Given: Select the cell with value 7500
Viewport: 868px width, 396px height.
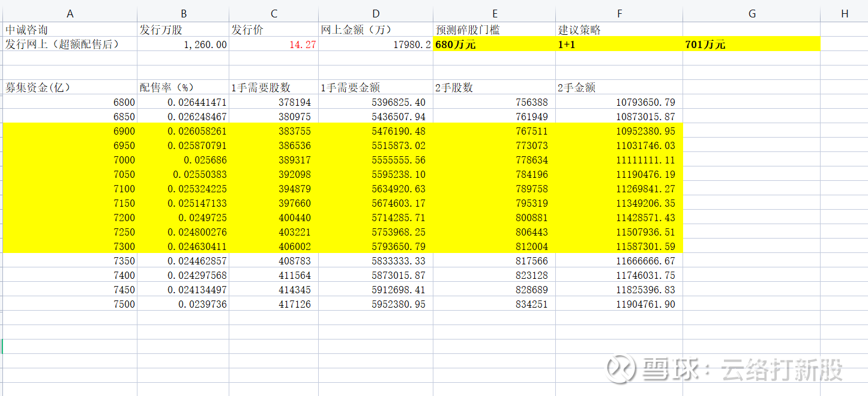Looking at the screenshot, I should tap(70, 304).
